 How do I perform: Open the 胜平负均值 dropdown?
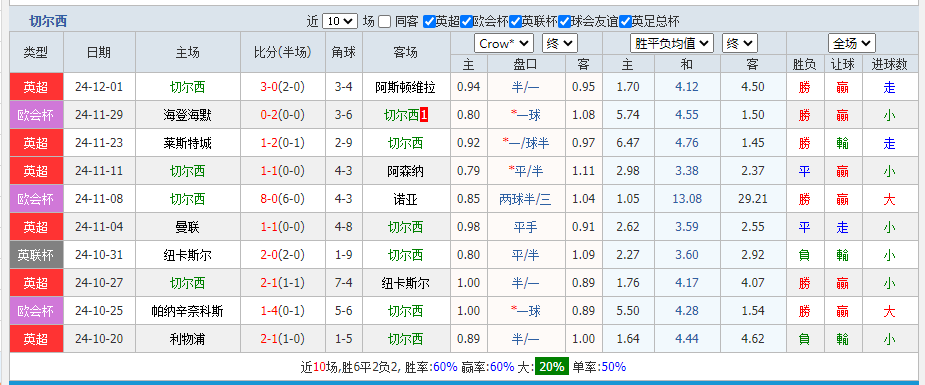tap(672, 43)
